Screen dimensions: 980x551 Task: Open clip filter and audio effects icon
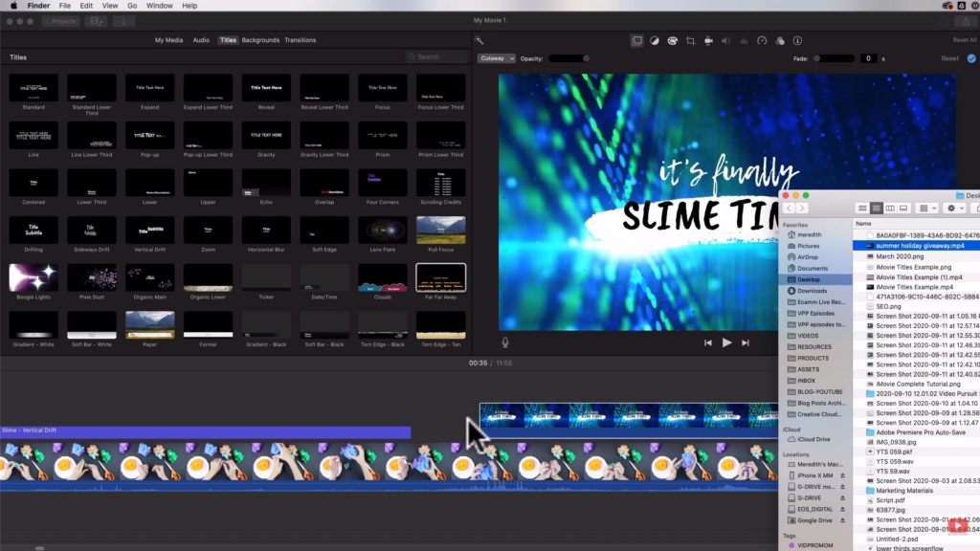(x=780, y=40)
